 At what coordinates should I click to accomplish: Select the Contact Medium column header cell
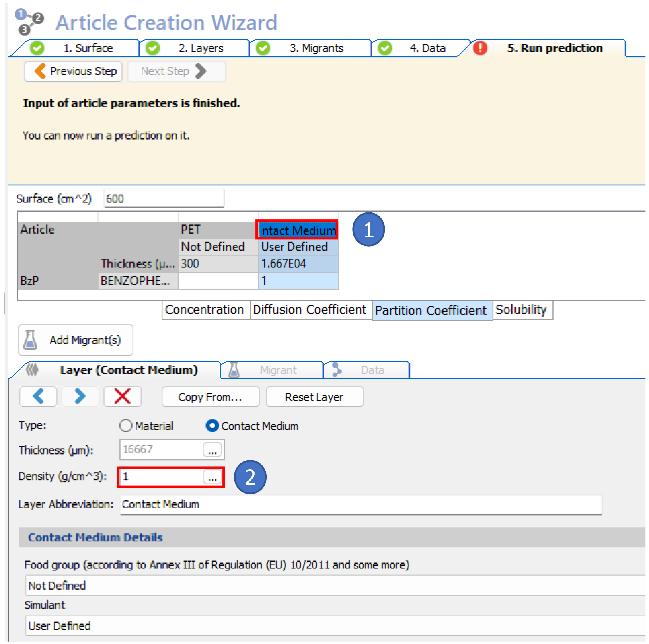click(297, 230)
